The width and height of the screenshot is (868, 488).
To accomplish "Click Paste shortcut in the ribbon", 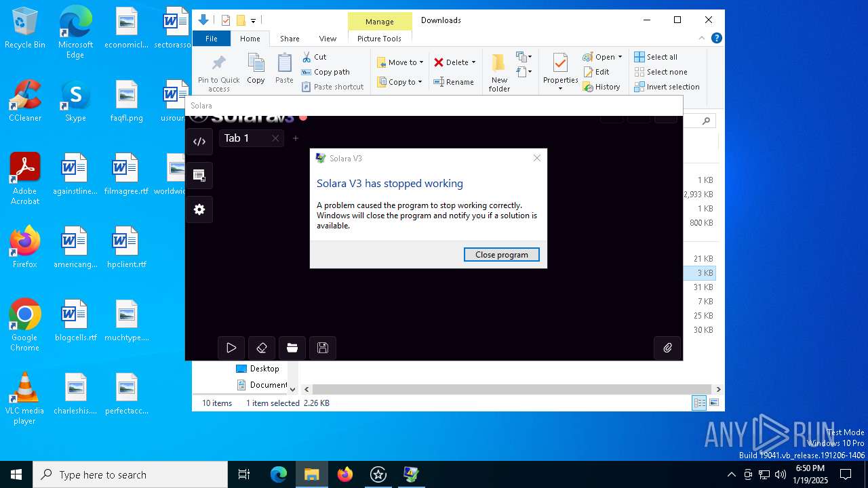I will tap(333, 87).
